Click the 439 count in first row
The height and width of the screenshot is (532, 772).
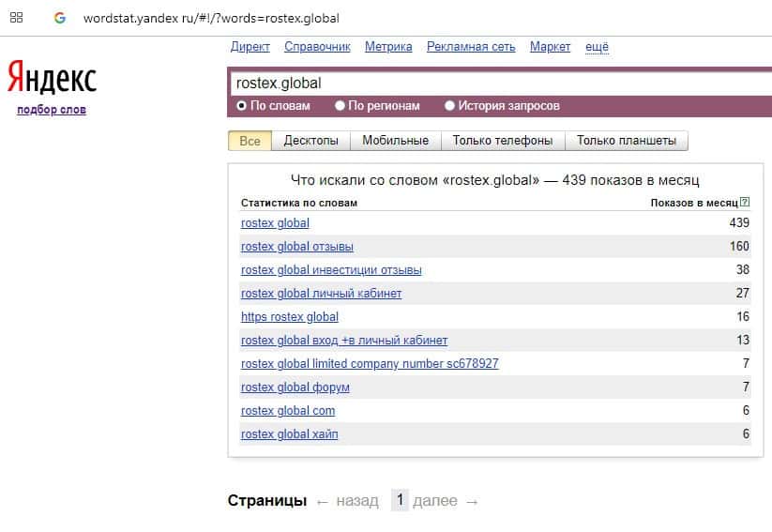(x=739, y=222)
